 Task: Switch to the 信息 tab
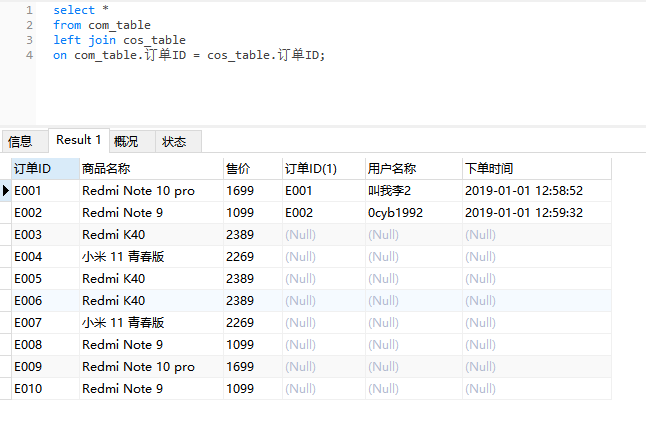(x=25, y=142)
